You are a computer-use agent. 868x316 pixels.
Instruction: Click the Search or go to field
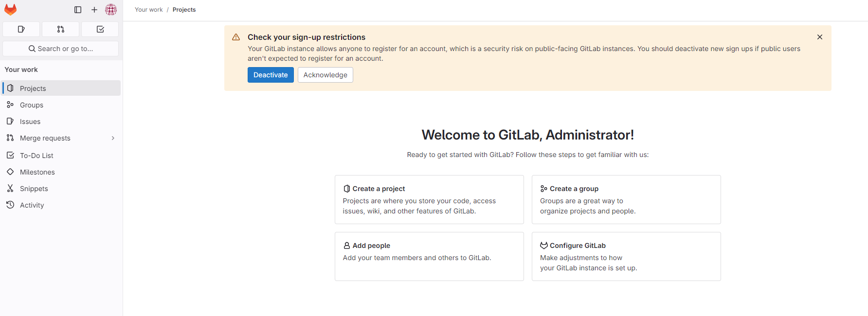pyautogui.click(x=61, y=49)
